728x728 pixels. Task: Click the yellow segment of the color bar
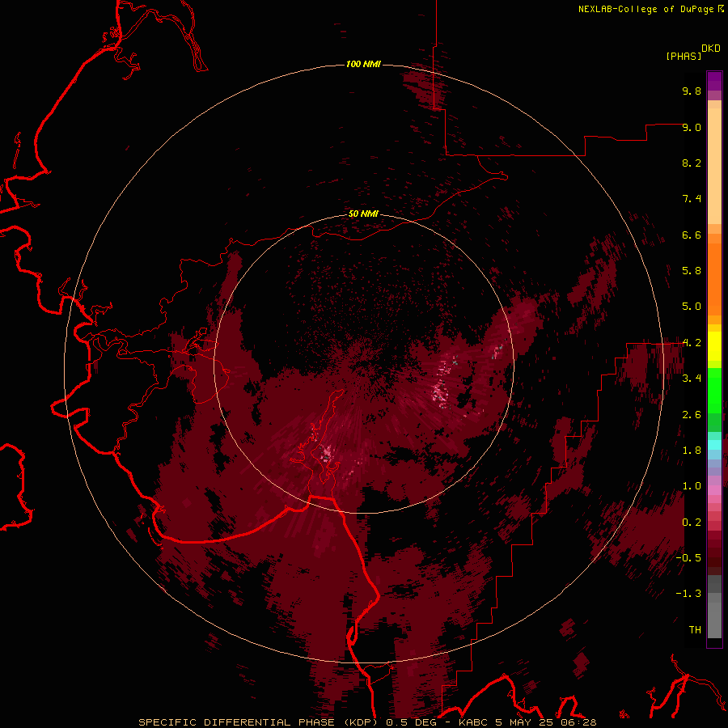tap(714, 346)
